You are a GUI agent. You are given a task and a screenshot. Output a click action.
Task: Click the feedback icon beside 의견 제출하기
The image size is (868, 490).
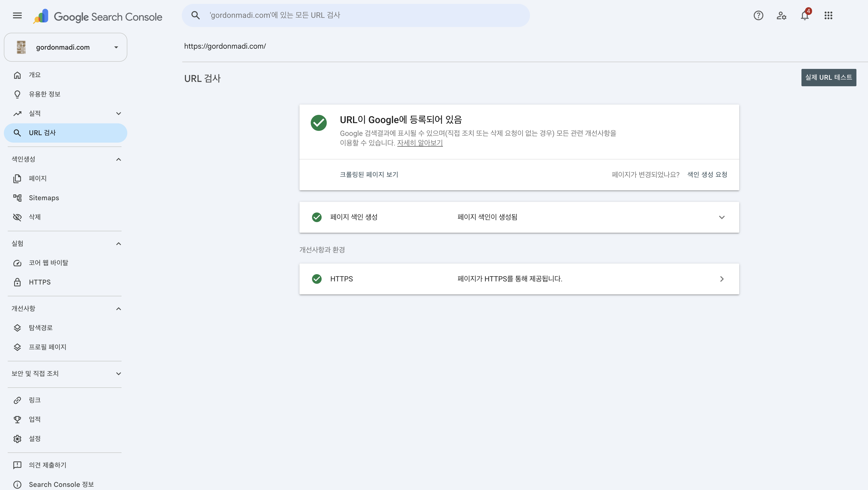tap(17, 465)
